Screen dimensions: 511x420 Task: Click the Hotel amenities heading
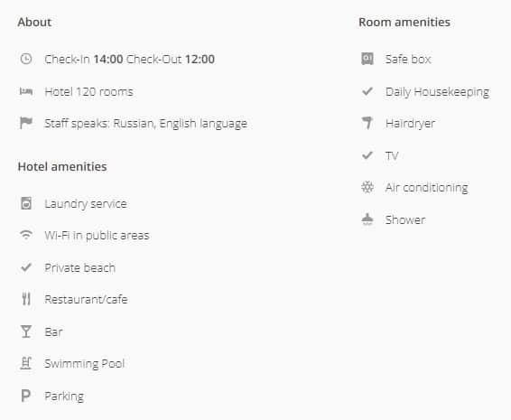(x=62, y=166)
